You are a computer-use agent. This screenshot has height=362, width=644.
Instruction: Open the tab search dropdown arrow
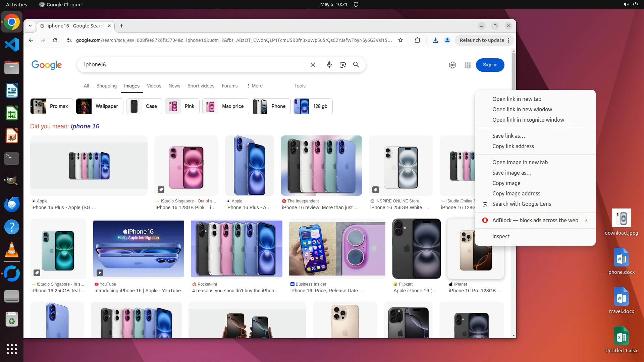(30, 26)
